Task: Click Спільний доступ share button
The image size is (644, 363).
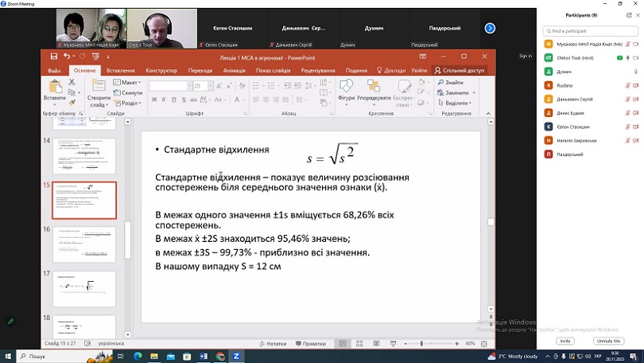Action: (460, 70)
